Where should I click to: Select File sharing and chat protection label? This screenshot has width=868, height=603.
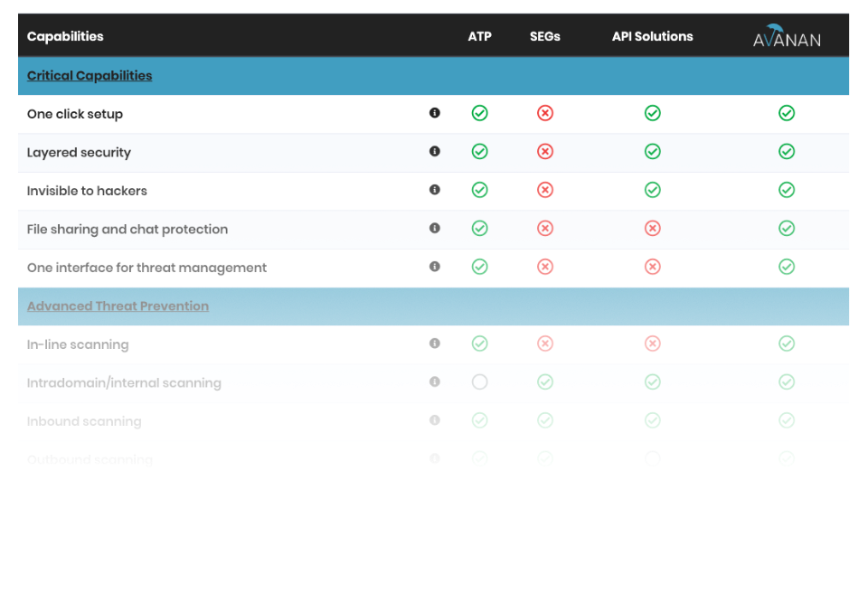point(127,230)
